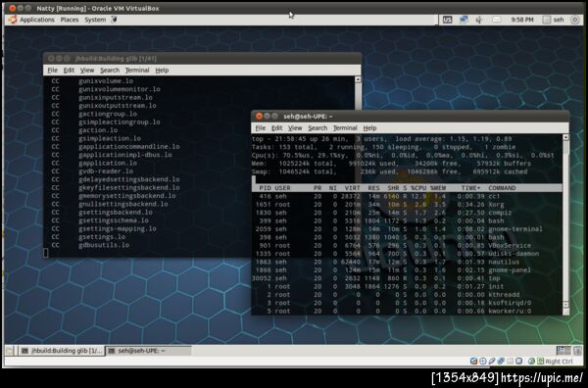The height and width of the screenshot is (388, 588).
Task: Click the show desktop icon
Action: coord(10,351)
